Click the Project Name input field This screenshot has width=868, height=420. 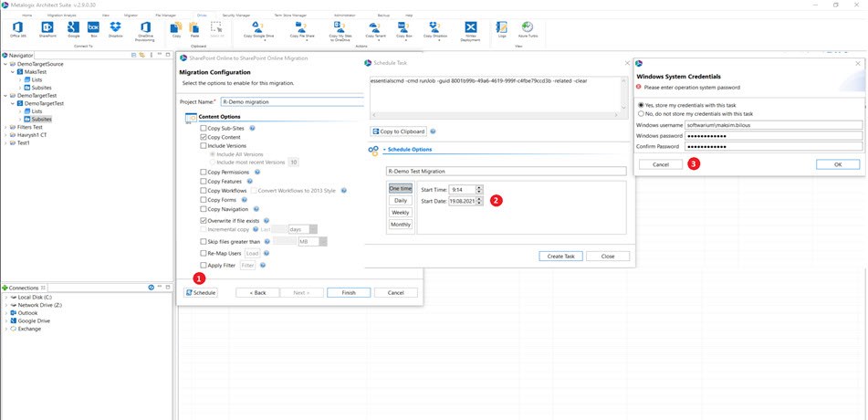pos(292,102)
